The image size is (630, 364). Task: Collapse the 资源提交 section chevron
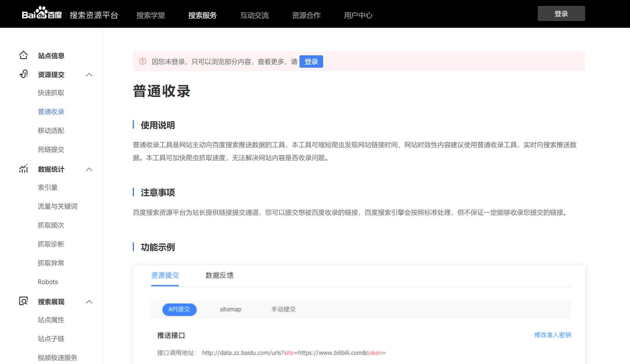click(x=89, y=75)
